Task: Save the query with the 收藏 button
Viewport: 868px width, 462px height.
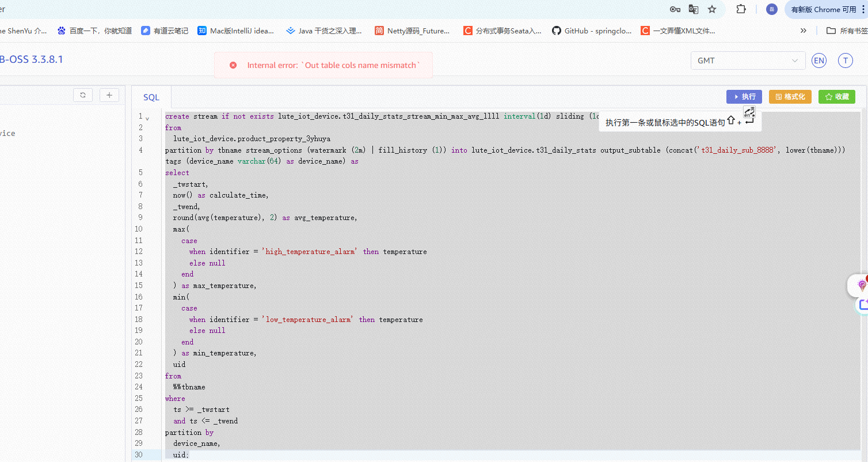Action: 837,97
